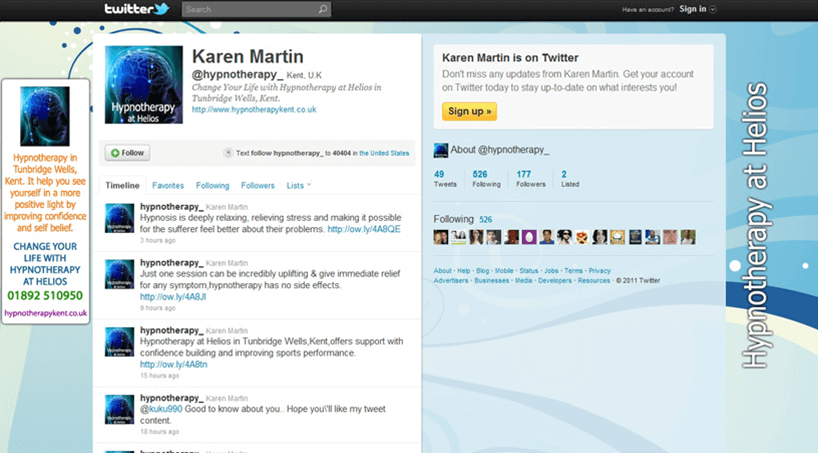818x453 pixels.
Task: Click the 526 Following stat
Action: pyautogui.click(x=486, y=178)
